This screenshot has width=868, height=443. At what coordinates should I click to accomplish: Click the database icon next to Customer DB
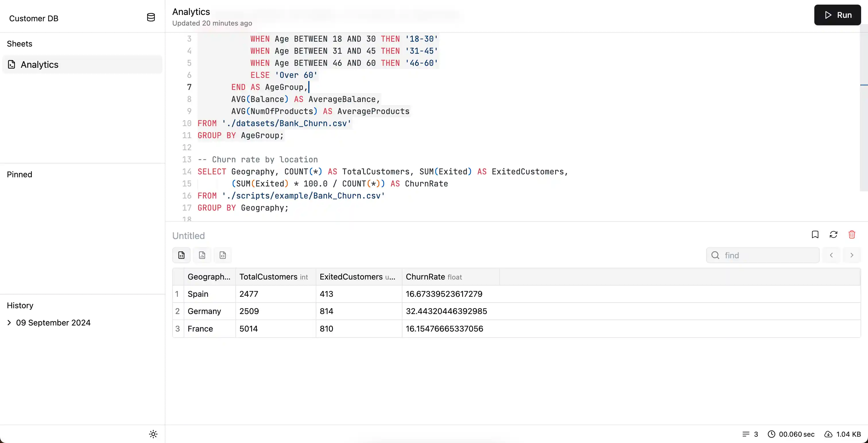(x=150, y=18)
